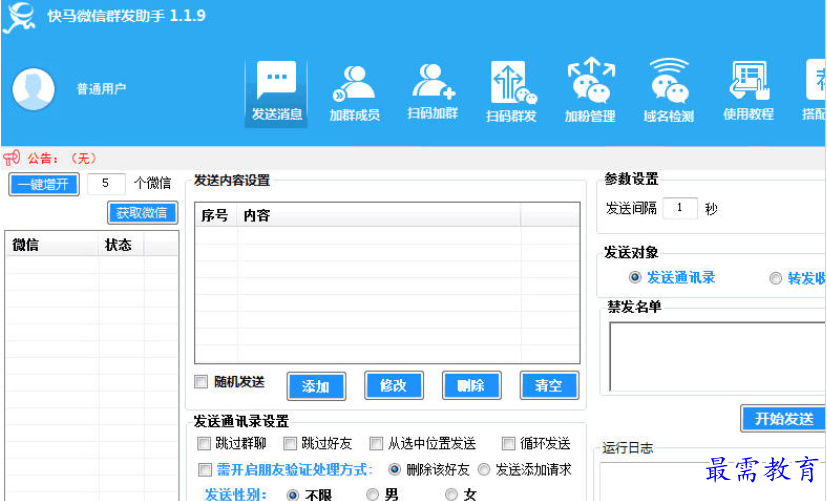Click the 内容 column header
The height and width of the screenshot is (501, 827).
click(379, 215)
